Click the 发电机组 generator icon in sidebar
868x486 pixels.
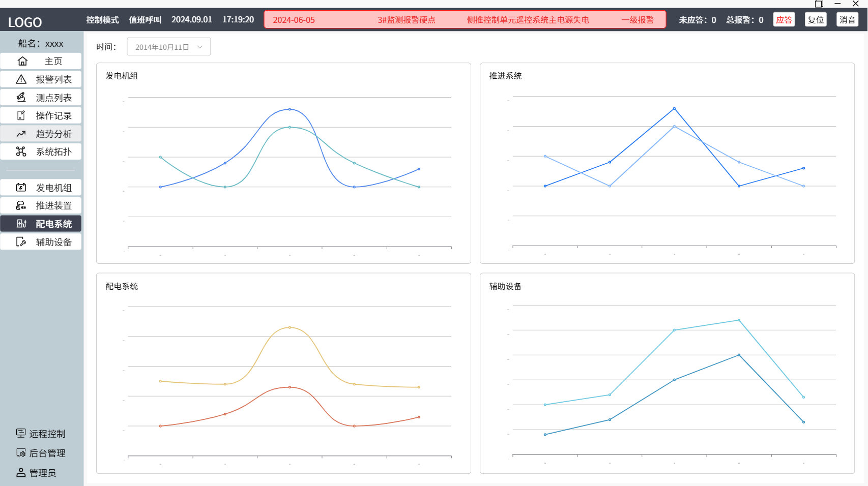[21, 188]
